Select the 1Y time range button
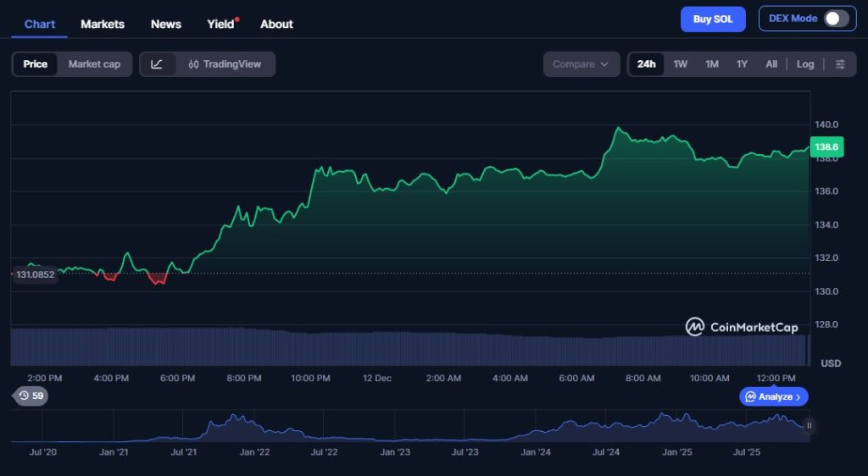 (742, 64)
